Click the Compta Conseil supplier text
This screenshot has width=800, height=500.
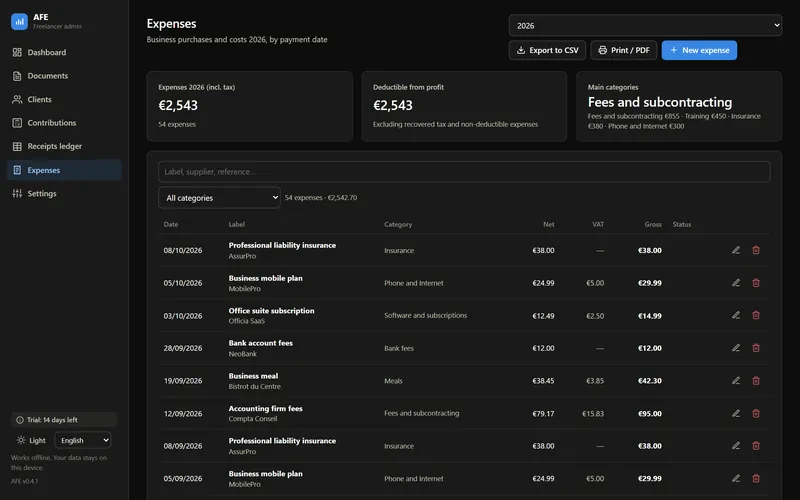click(x=253, y=419)
